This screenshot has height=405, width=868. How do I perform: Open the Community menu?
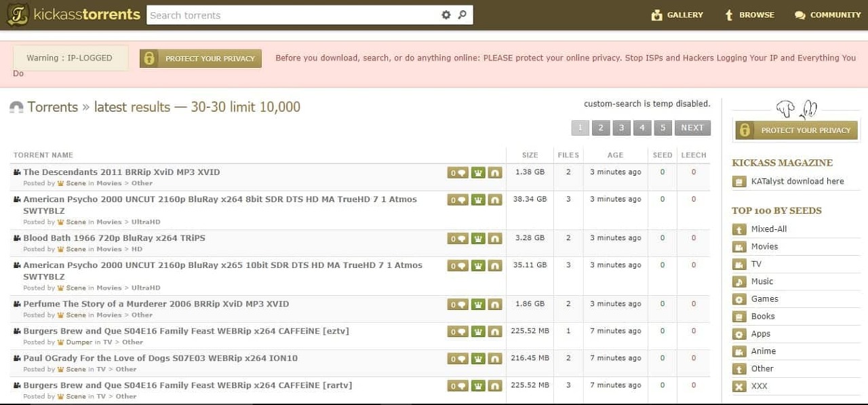click(x=827, y=15)
